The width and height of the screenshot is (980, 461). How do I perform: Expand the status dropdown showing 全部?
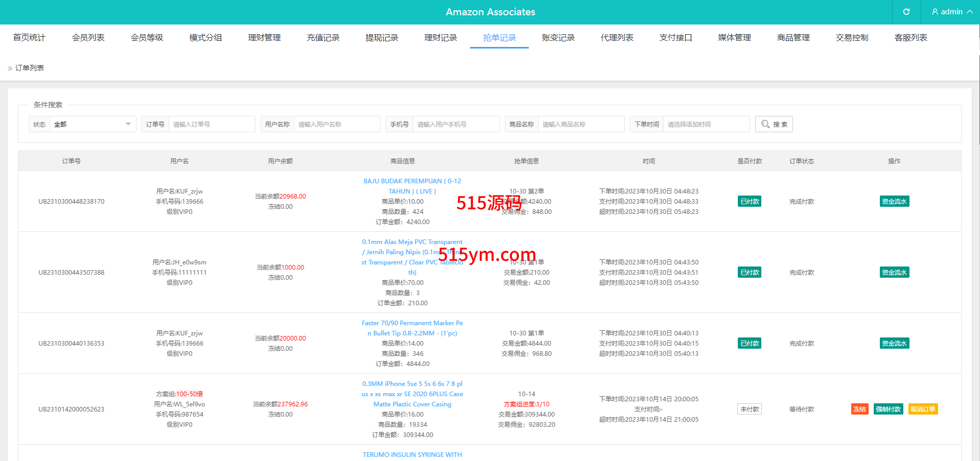point(92,124)
